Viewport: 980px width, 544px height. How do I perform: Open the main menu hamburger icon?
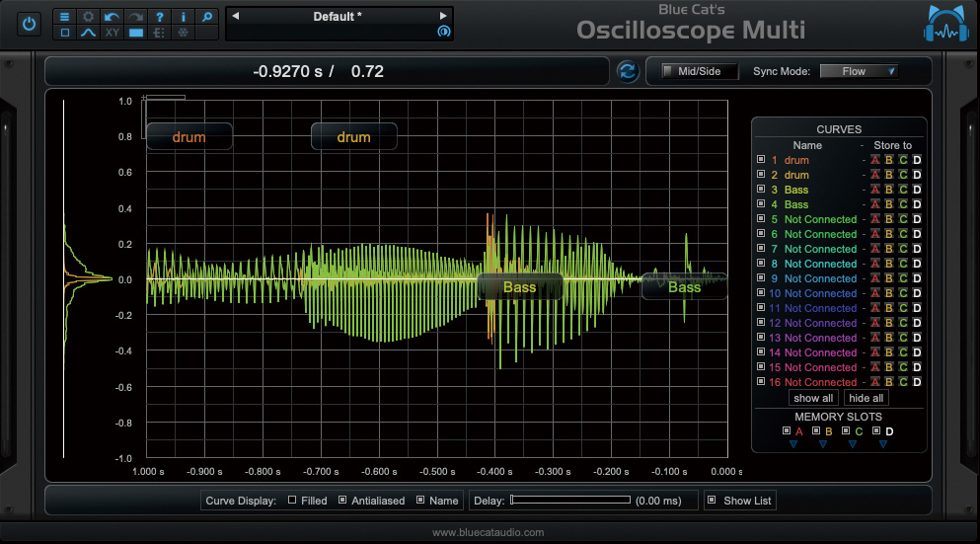coord(64,17)
